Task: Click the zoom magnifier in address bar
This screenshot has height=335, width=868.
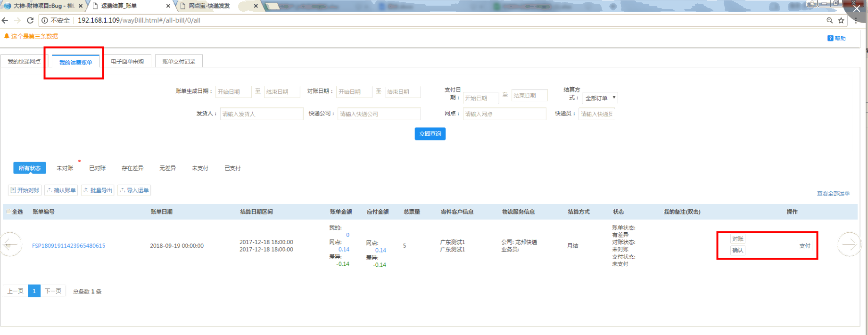Action: pos(829,20)
